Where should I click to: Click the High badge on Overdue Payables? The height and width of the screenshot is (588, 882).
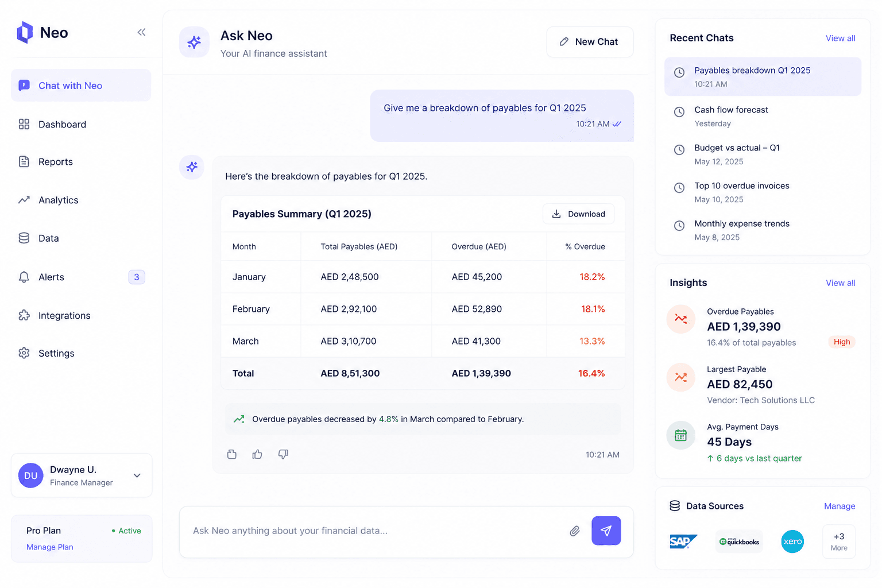pyautogui.click(x=842, y=342)
